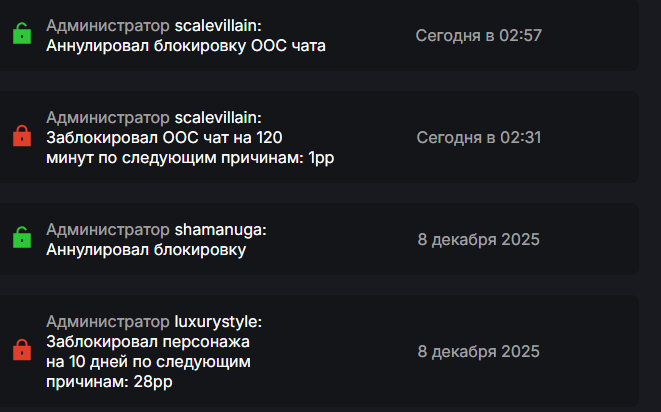Viewport: 661px width, 412px height.
Task: Open administrator luxurystyle's profile name
Action: click(217, 322)
